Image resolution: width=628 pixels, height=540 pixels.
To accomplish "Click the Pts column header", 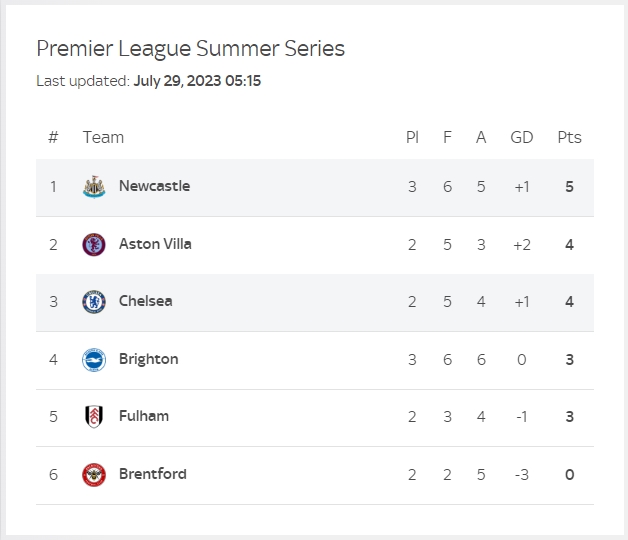I will coord(569,137).
